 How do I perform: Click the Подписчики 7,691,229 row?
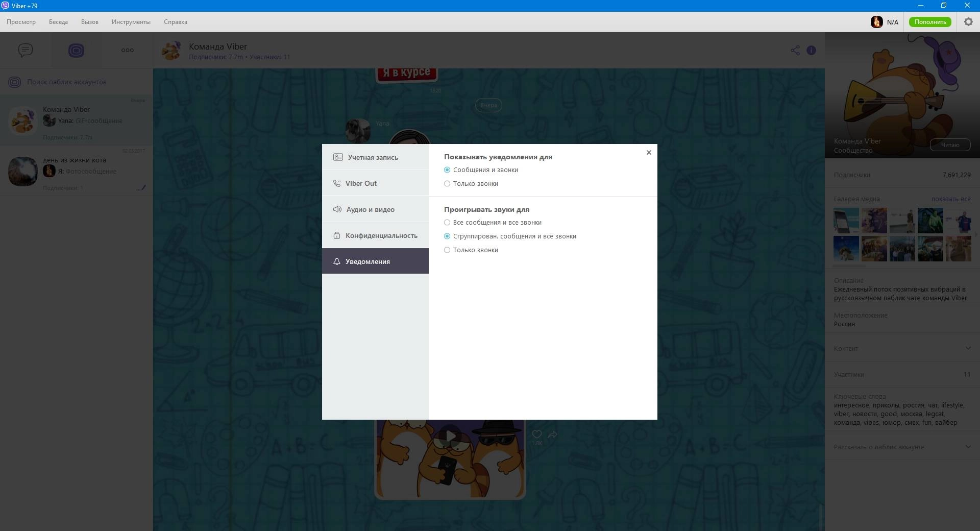902,175
